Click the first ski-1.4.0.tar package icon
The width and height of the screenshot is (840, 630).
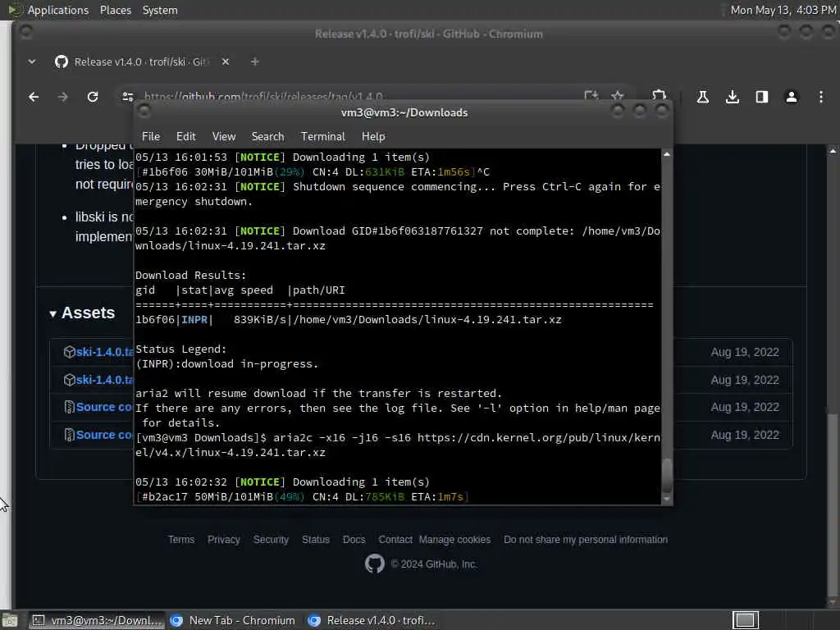(x=69, y=352)
